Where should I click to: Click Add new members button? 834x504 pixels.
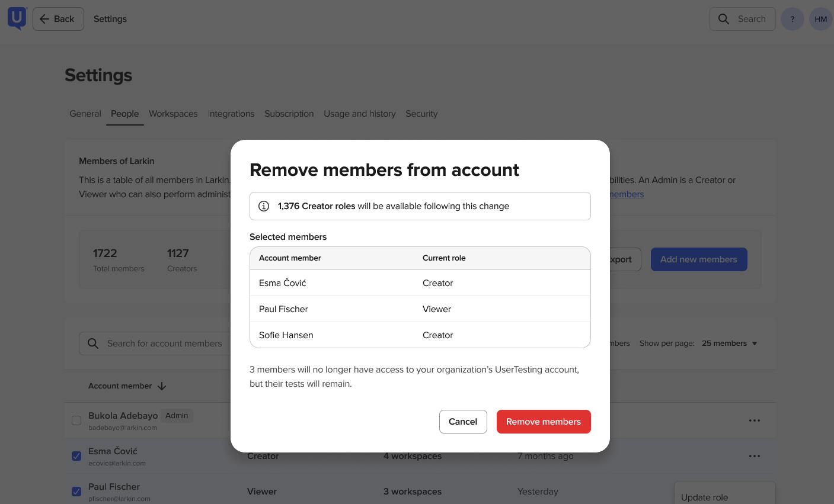coord(699,259)
